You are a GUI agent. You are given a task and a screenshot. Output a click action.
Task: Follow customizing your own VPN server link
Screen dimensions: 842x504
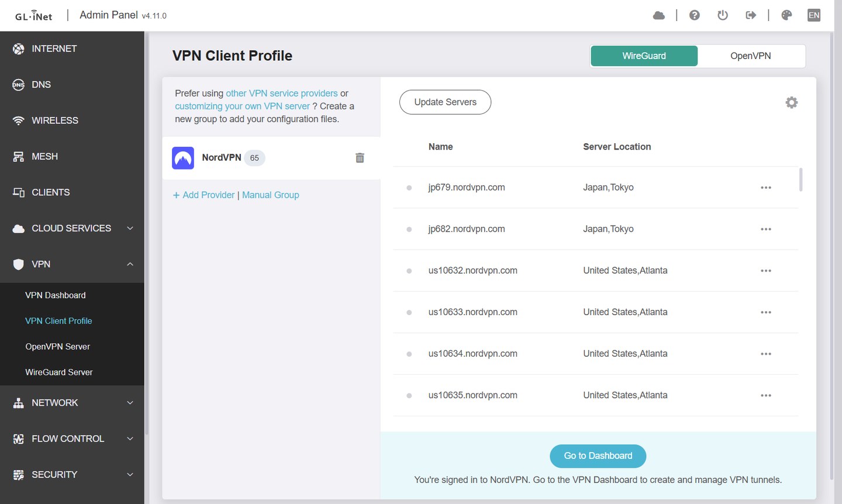point(242,106)
